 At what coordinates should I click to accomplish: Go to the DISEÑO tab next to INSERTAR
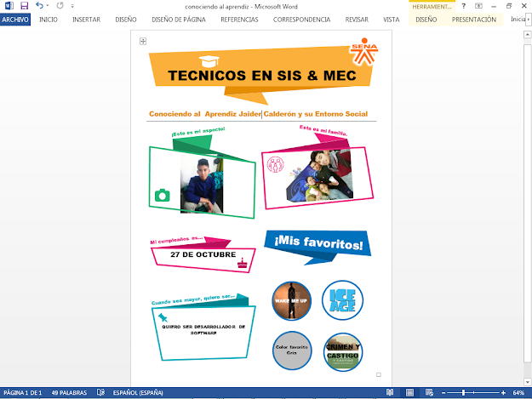click(x=126, y=20)
